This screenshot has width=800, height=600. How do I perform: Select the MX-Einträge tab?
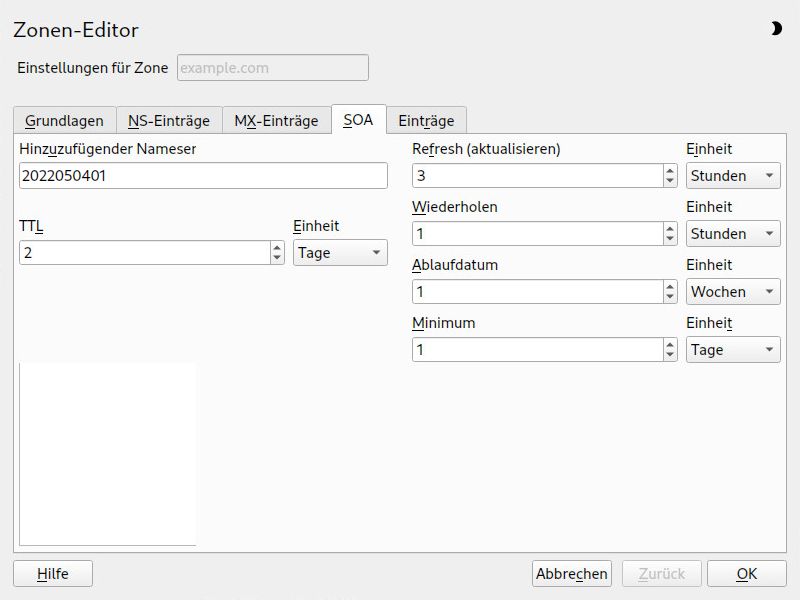[x=276, y=121]
